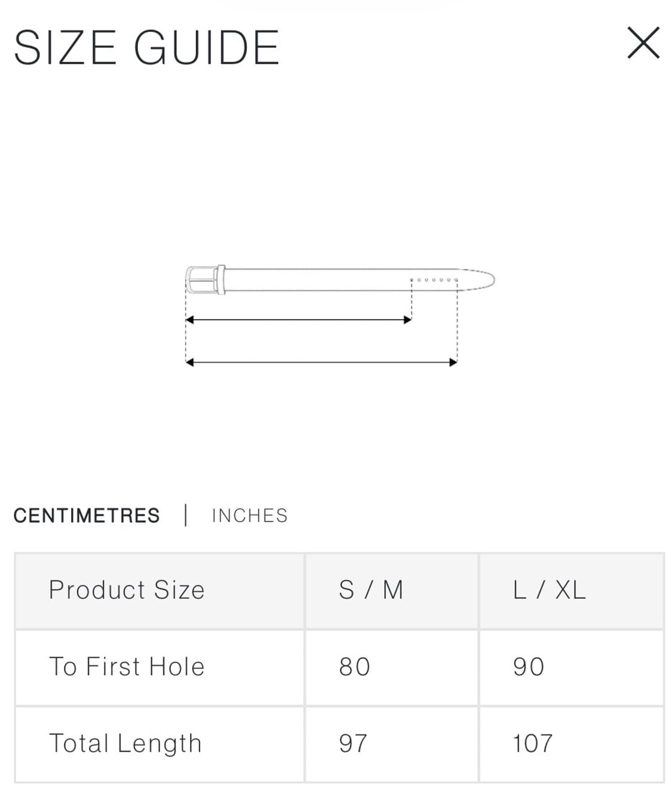Select the L / XL column header
Viewport: 672px width, 797px height.
click(x=548, y=590)
